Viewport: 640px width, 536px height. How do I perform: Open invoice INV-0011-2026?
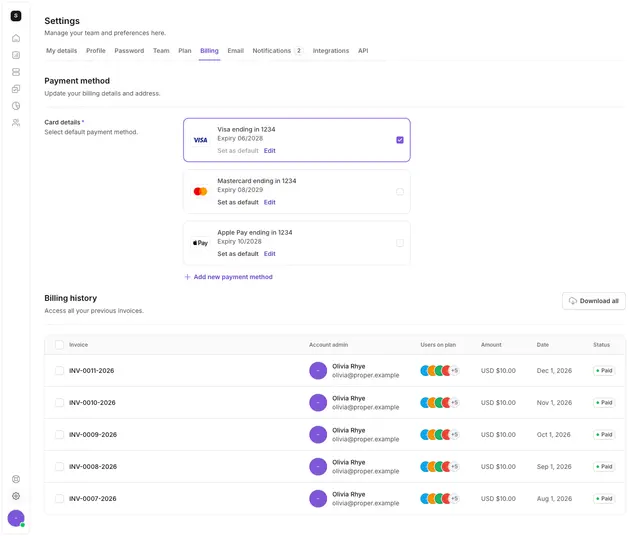tap(92, 371)
